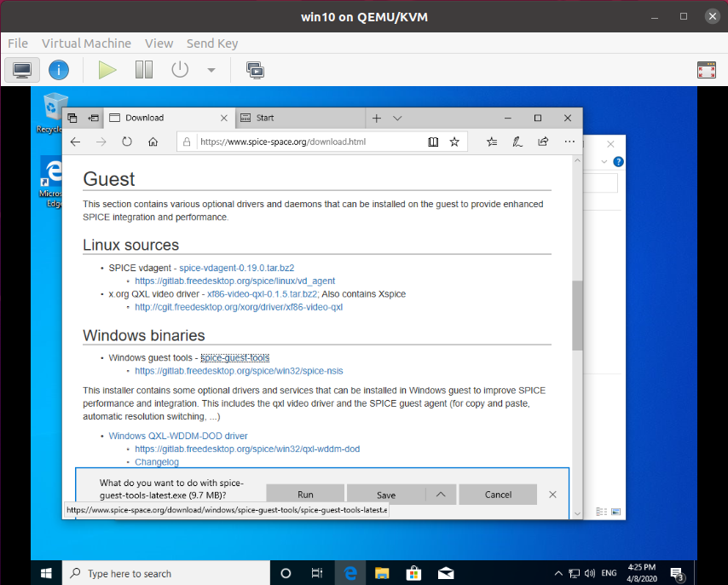Open the cgit xf86-video-qxl link
The width and height of the screenshot is (728, 585).
tap(239, 307)
